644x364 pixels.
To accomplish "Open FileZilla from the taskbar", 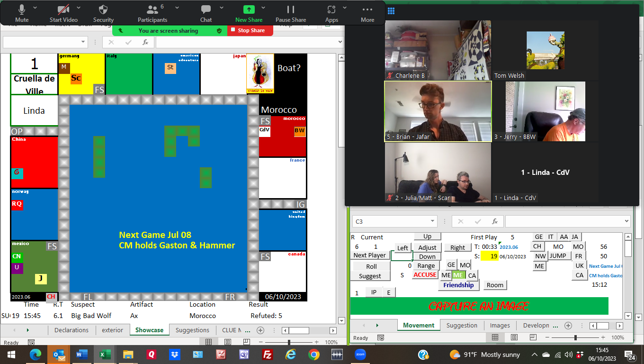I will click(x=267, y=355).
